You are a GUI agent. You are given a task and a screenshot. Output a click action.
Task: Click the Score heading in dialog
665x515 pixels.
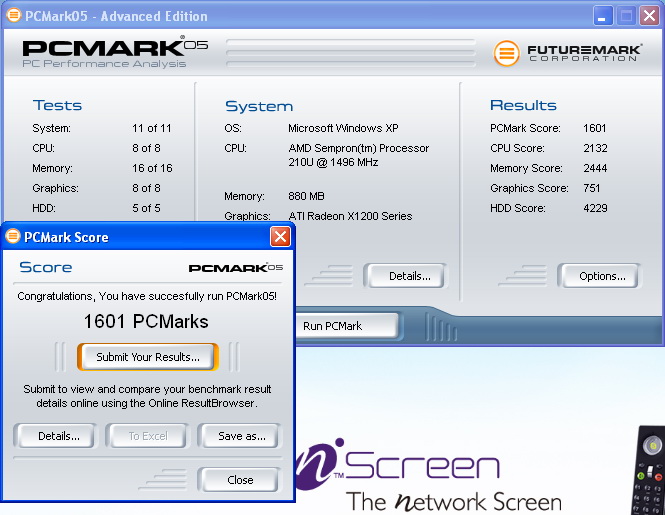pyautogui.click(x=45, y=267)
